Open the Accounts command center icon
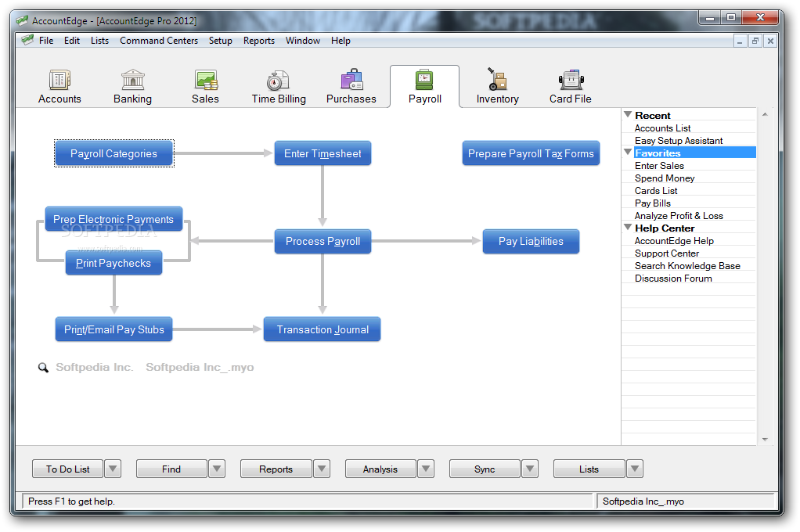800x532 pixels. point(59,81)
